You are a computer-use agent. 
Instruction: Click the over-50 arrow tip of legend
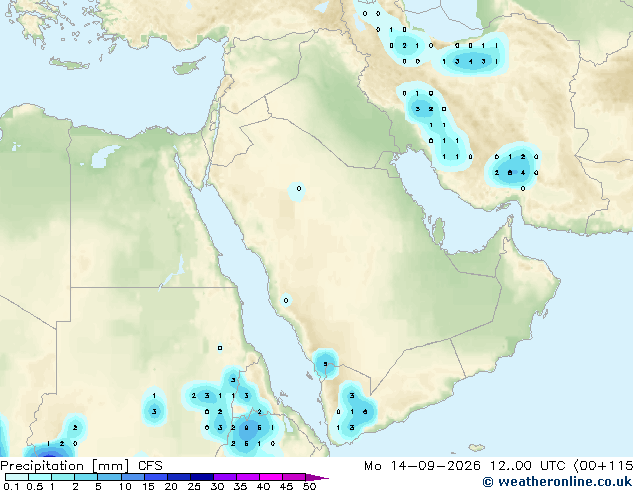[x=317, y=477]
